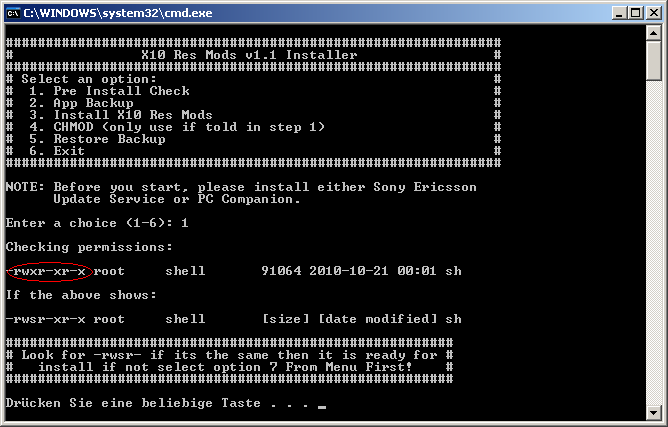This screenshot has height=427, width=668.
Task: Click the title bar text C:\WINDOWS\system32\cmd.exe
Action: [x=118, y=13]
